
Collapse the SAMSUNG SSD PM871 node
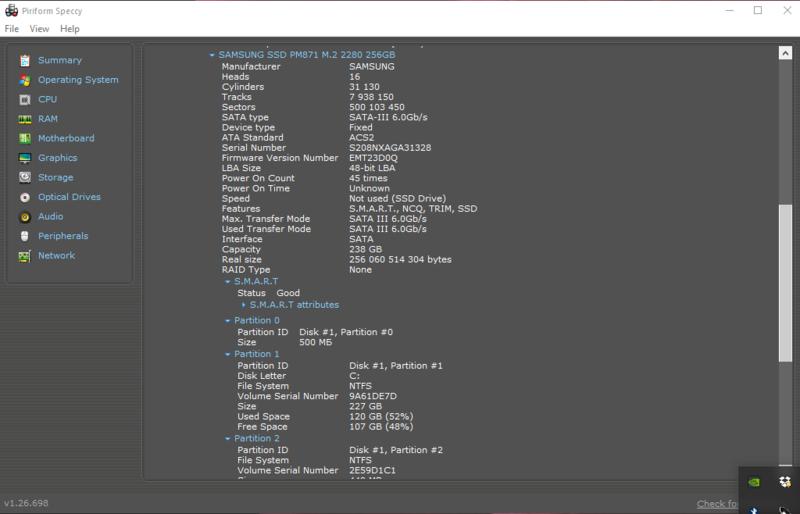click(212, 55)
